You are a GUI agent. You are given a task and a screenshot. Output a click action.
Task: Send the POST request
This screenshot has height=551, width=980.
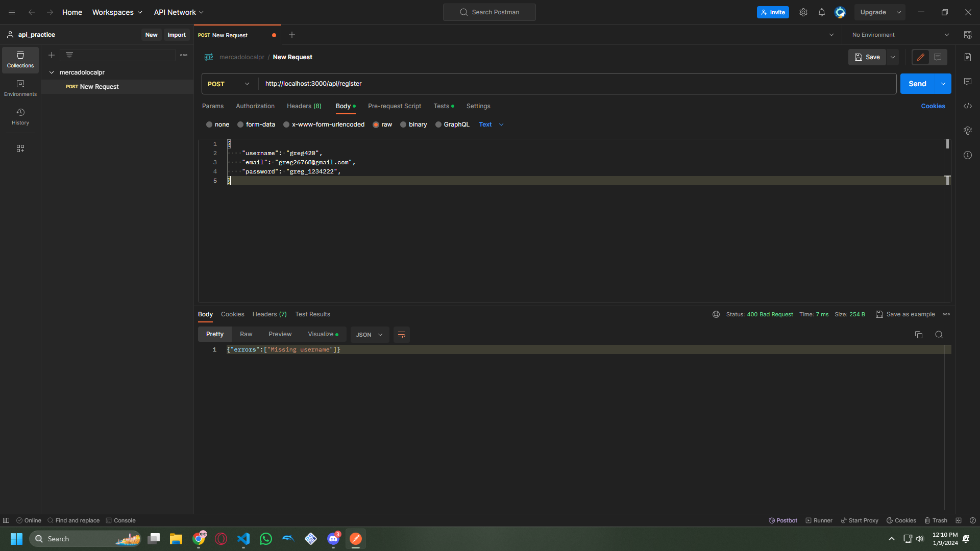click(x=917, y=84)
